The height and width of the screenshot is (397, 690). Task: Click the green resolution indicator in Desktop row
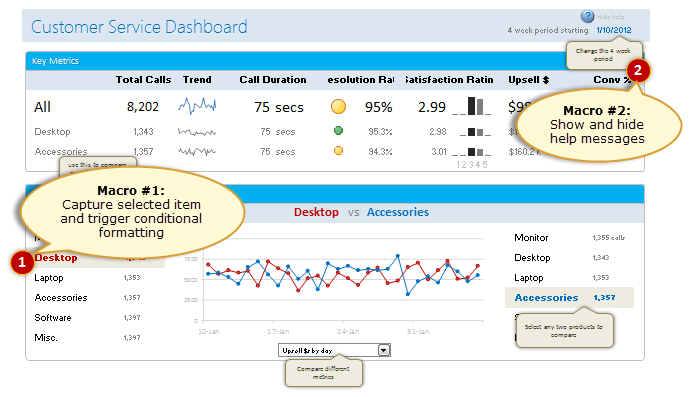[x=338, y=131]
